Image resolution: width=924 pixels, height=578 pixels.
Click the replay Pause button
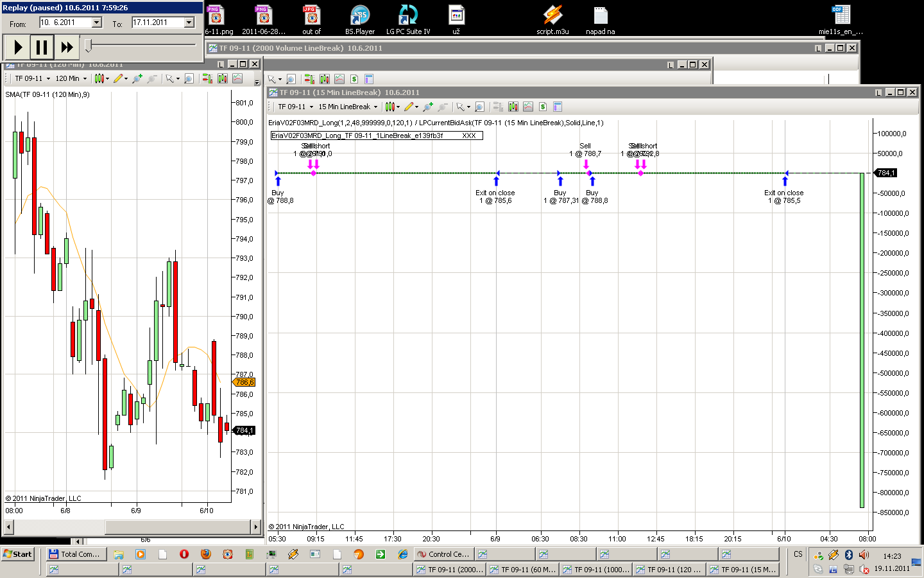[42, 47]
